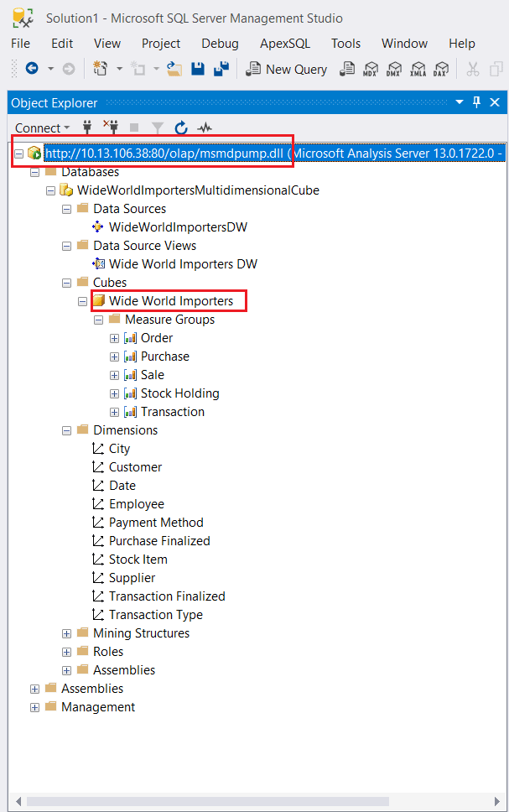Screen dimensions: 509x812
Task: Expand the Order measure group
Action: pos(115,338)
